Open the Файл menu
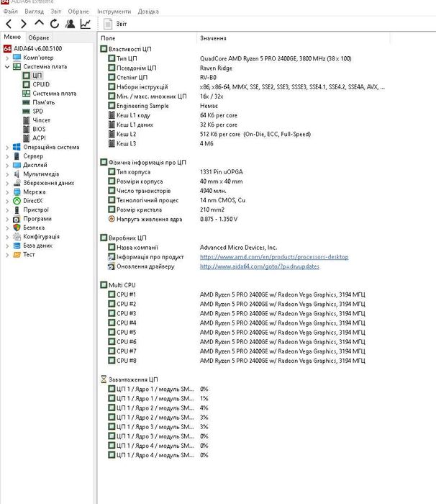Screen dimensions: 436x504 coord(11,12)
